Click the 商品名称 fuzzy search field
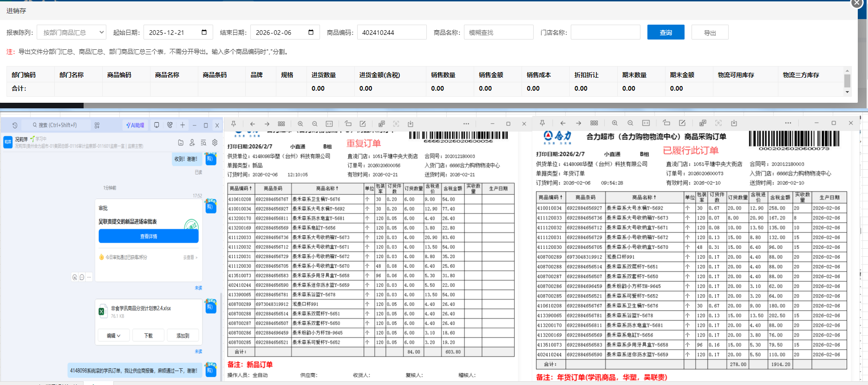The image size is (868, 385). pos(498,33)
